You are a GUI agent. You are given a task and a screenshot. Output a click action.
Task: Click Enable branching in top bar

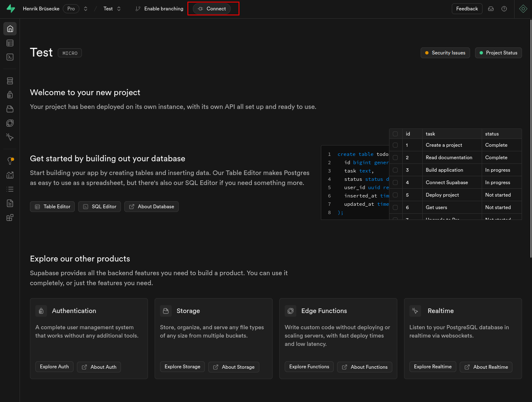[159, 9]
